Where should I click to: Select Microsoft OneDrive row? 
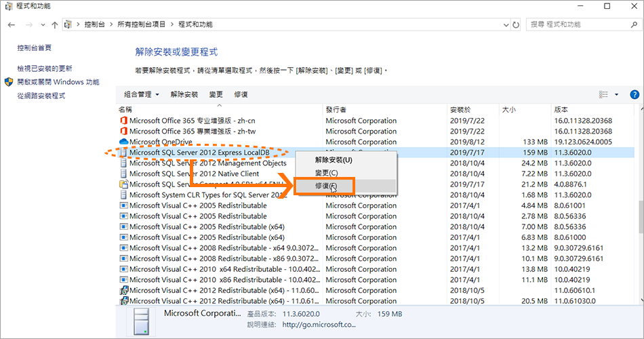375,142
